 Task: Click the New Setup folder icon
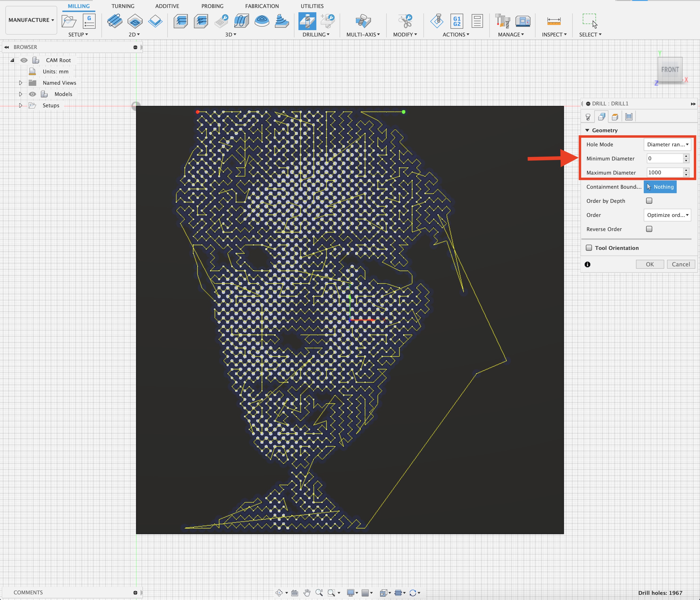(x=69, y=21)
